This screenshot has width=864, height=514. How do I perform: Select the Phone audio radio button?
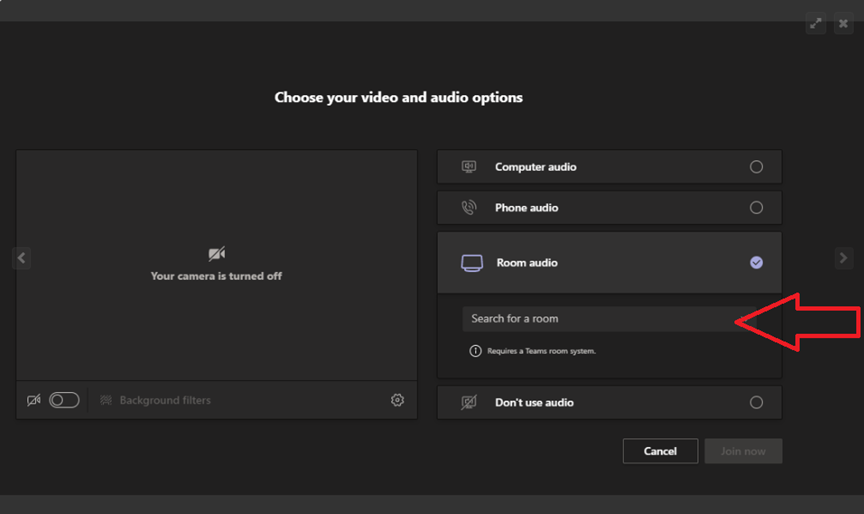tap(756, 208)
